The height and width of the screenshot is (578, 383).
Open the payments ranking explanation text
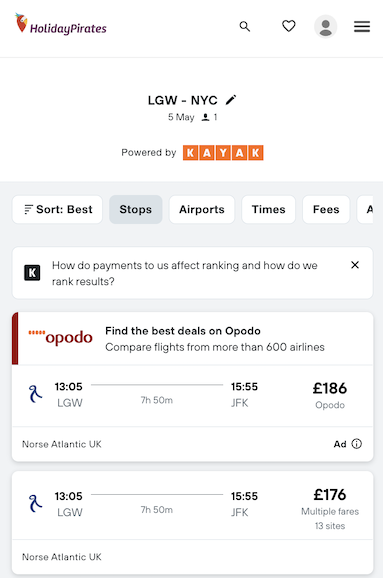click(x=184, y=273)
